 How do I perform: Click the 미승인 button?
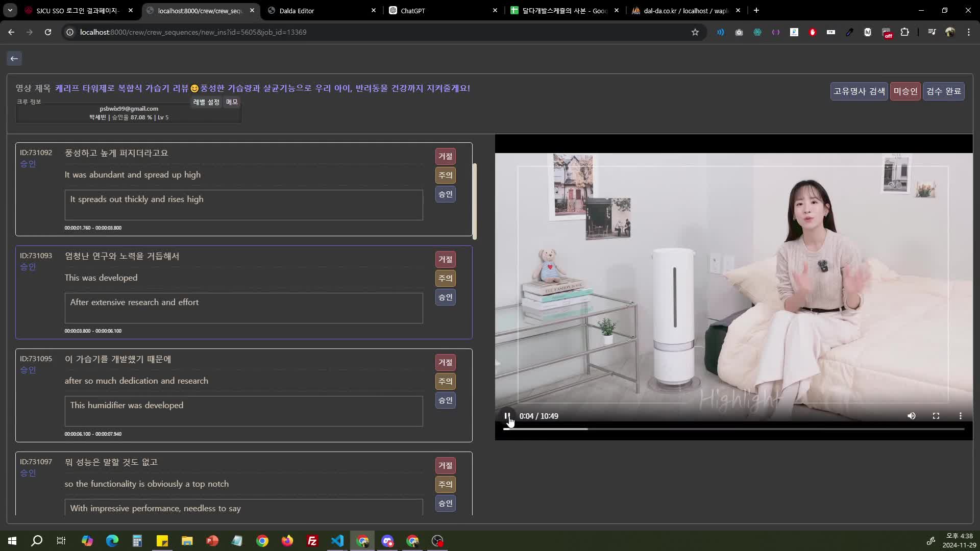click(905, 91)
